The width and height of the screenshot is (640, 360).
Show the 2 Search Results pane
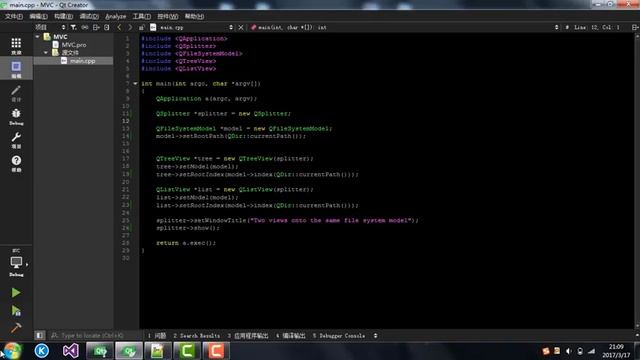tap(196, 336)
